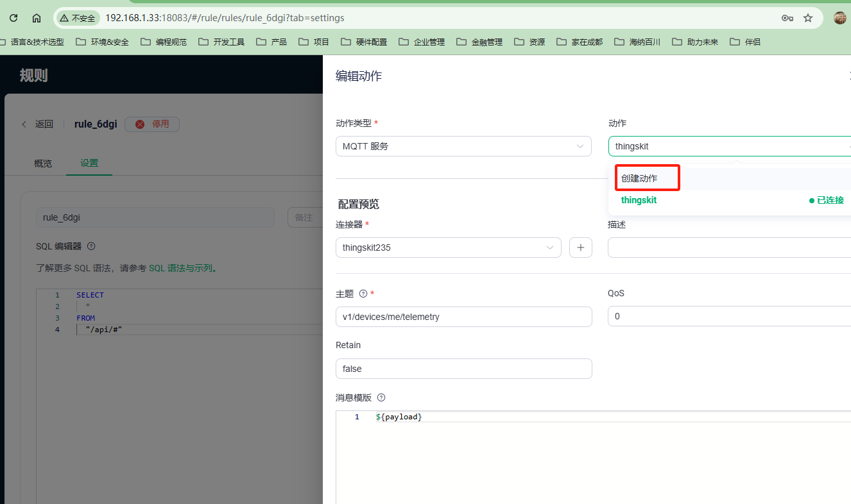Open the 动作类型 MQTT 服务 dropdown
851x504 pixels.
463,146
